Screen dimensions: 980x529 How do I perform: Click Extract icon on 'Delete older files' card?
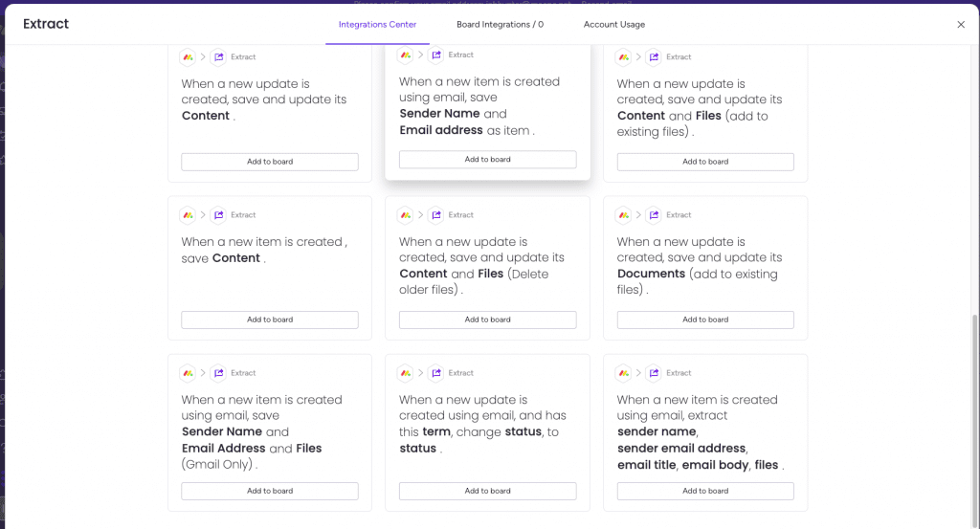[436, 215]
